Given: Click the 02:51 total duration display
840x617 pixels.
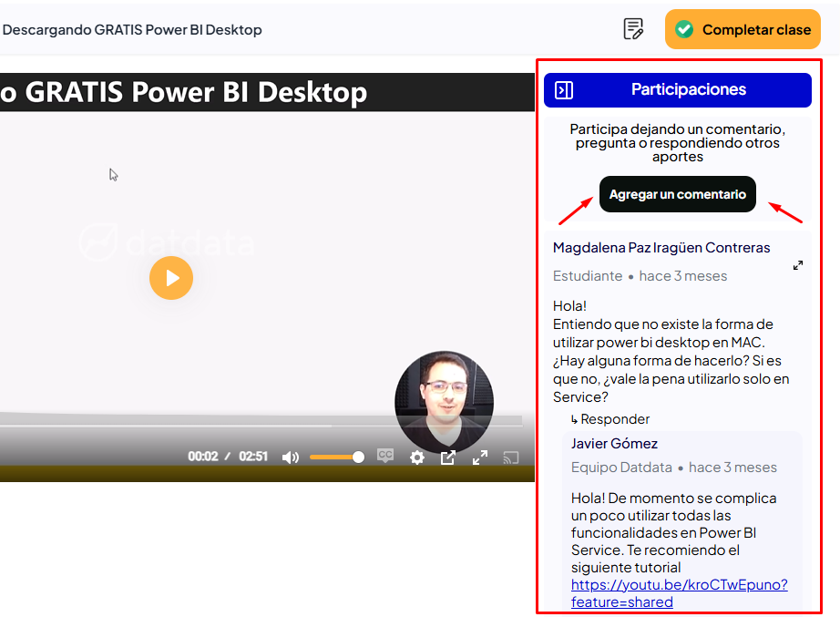Looking at the screenshot, I should [x=253, y=457].
